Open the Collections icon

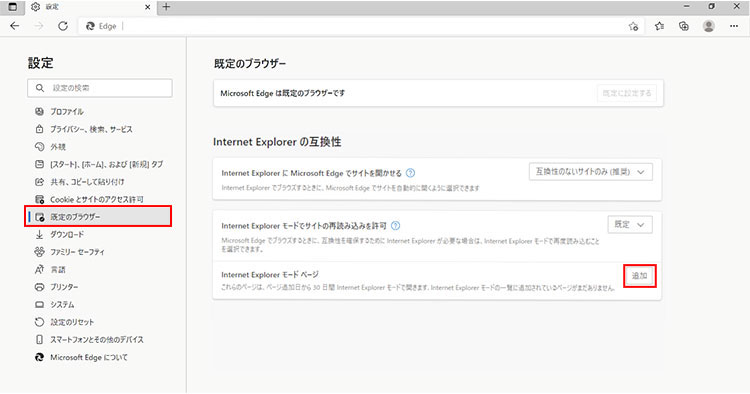point(684,26)
